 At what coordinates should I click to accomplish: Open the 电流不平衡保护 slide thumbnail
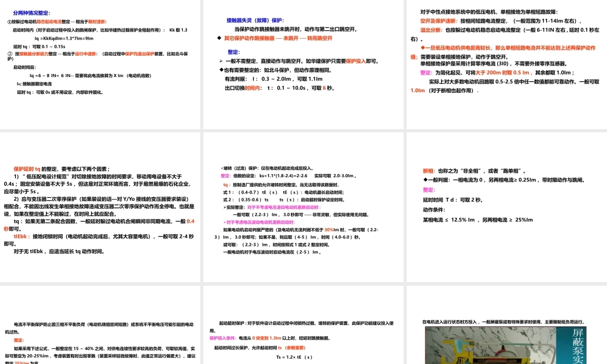tap(100, 325)
